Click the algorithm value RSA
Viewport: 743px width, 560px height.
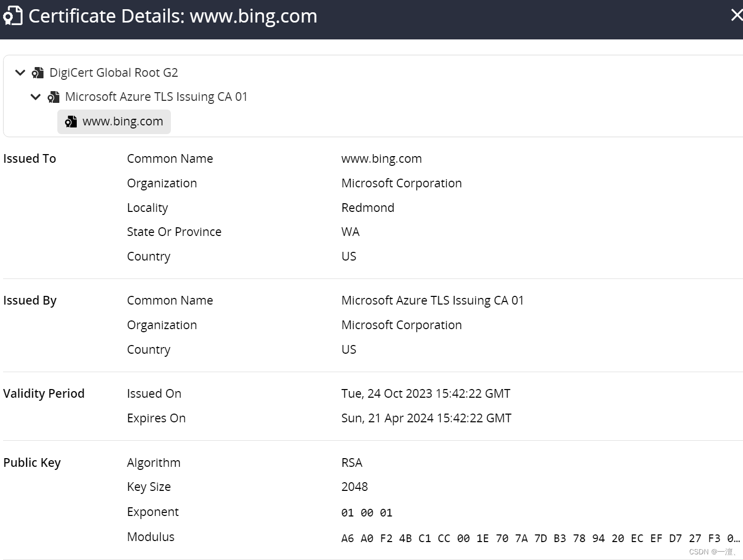(352, 463)
